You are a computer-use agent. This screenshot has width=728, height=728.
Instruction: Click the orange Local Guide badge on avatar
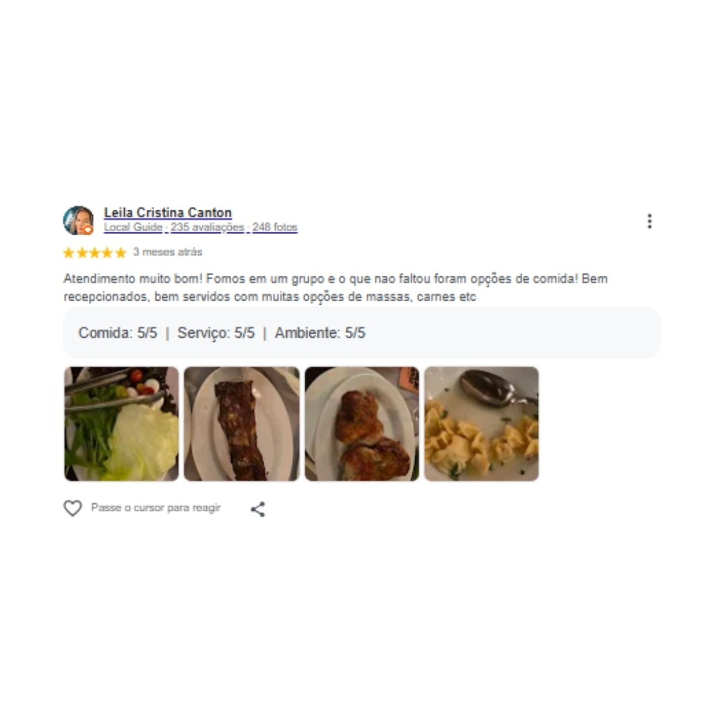coord(88,229)
